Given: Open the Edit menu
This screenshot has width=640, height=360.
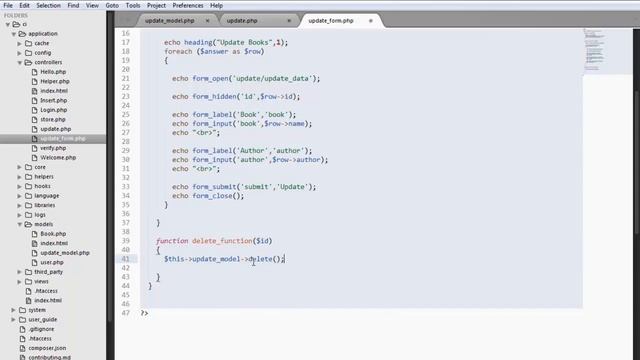Looking at the screenshot, I should pyautogui.click(x=24, y=5).
